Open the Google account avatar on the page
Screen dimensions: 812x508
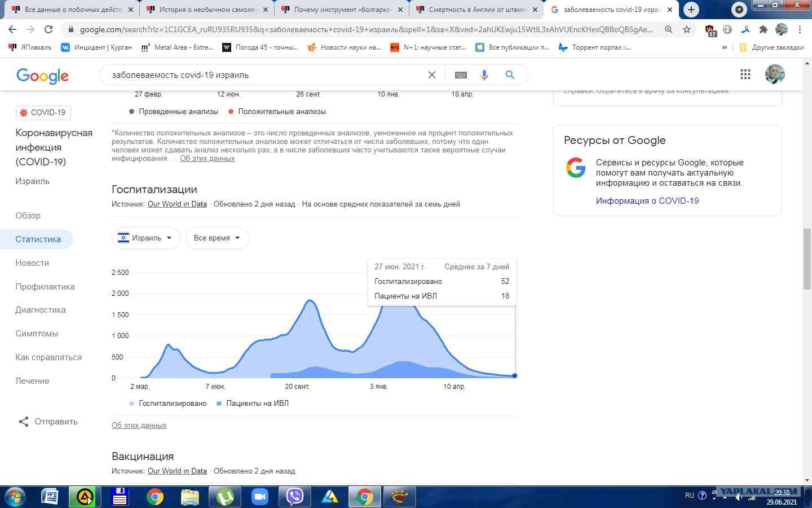click(775, 75)
